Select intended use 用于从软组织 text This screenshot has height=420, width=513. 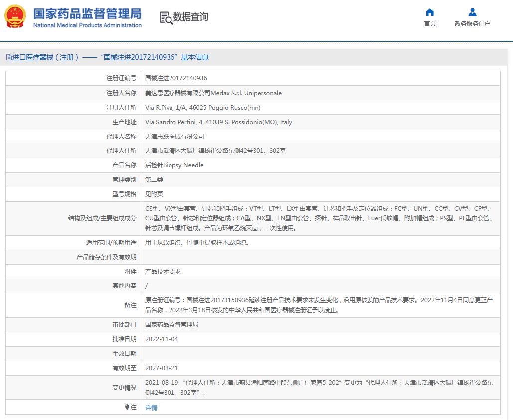pos(197,243)
